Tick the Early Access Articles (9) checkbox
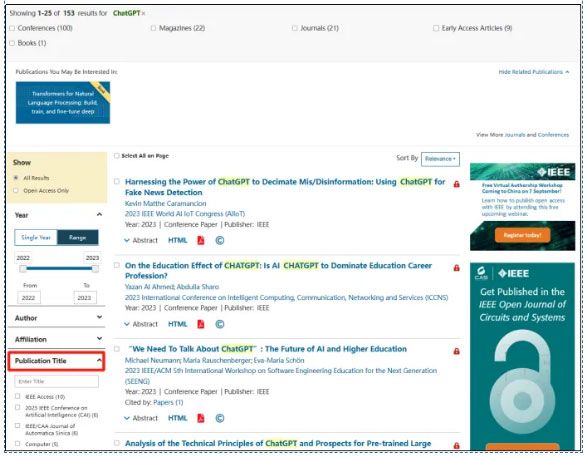This screenshot has width=586, height=456. (x=436, y=28)
